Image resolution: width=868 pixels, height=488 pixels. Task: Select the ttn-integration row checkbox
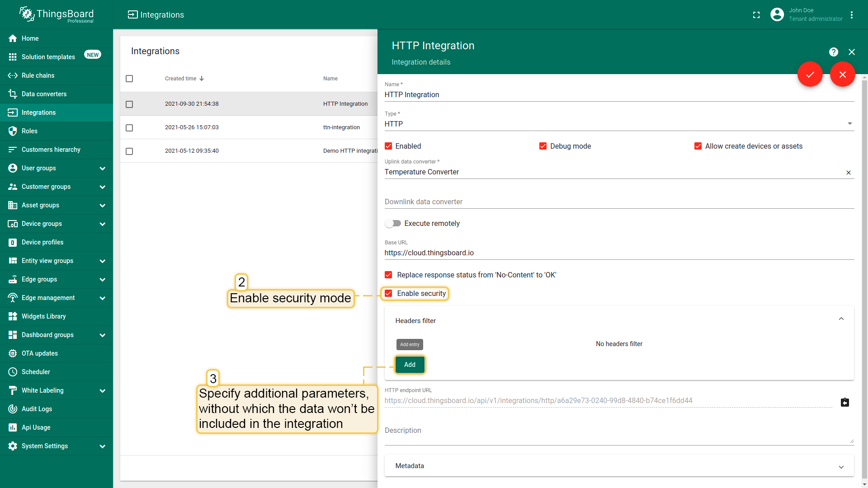pos(129,128)
